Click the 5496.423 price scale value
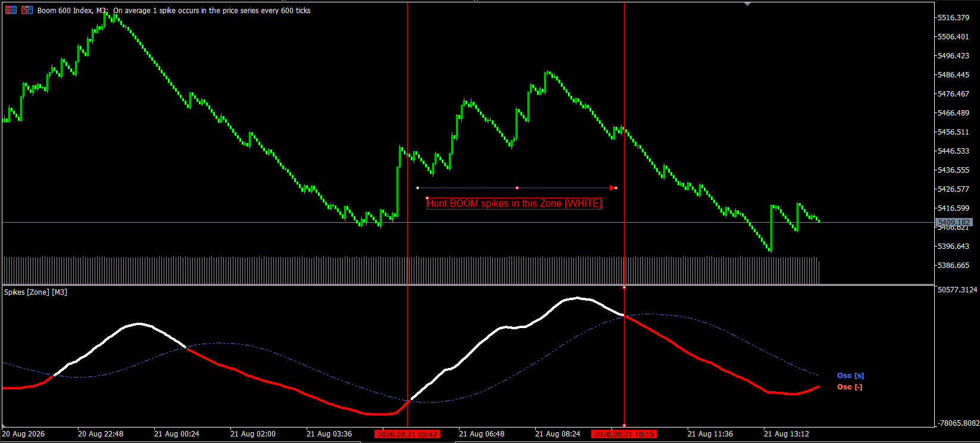Screen dimensions: 980x443 (953, 56)
